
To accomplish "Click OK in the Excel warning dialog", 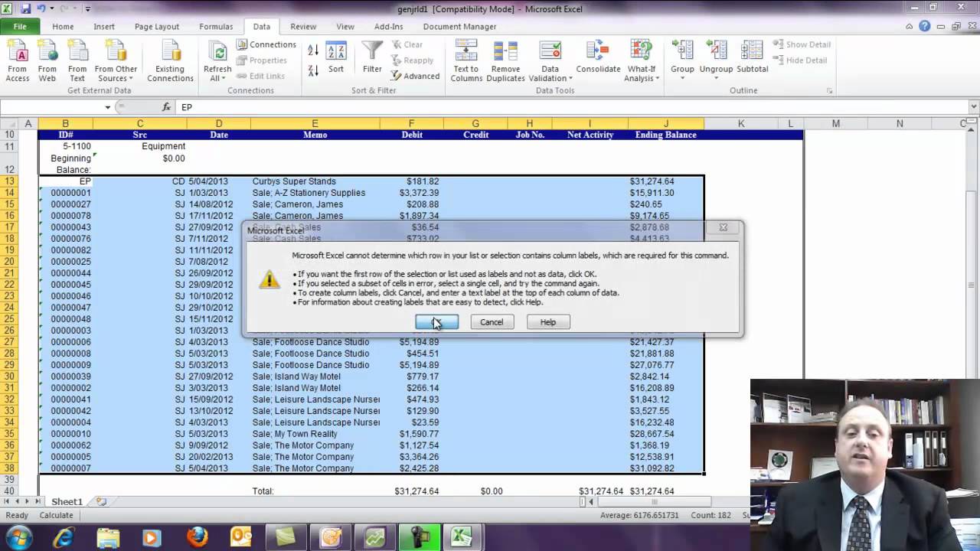I will pyautogui.click(x=436, y=322).
